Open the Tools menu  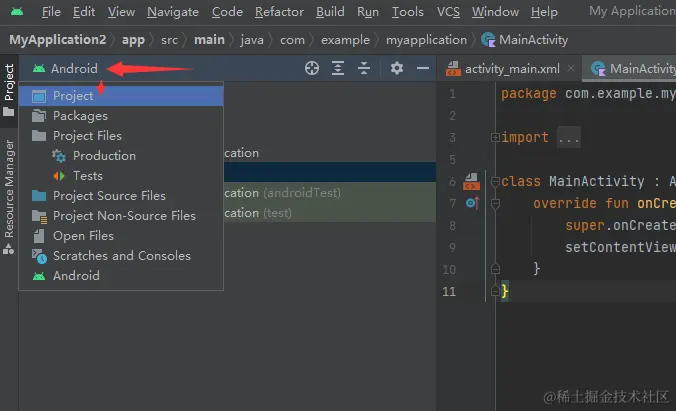tap(407, 12)
